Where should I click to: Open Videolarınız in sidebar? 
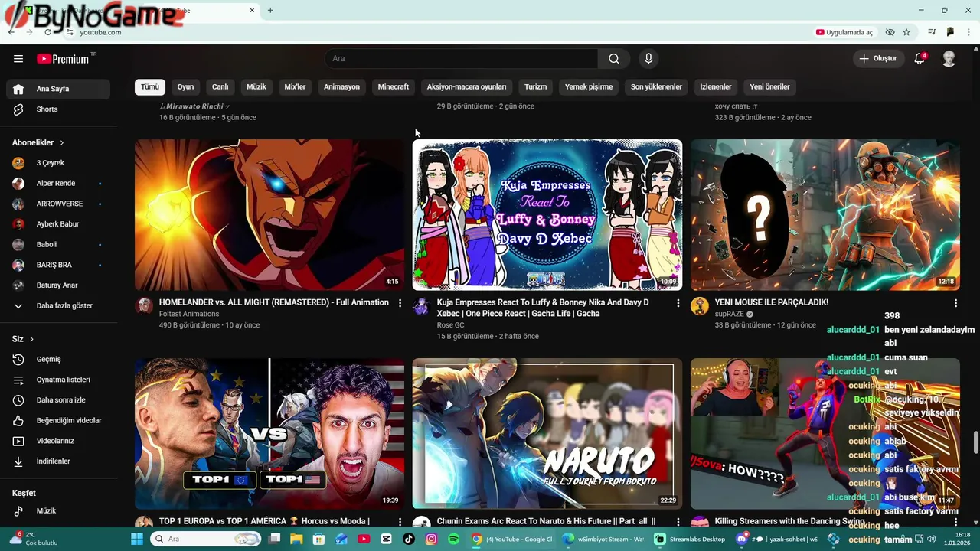[58, 441]
